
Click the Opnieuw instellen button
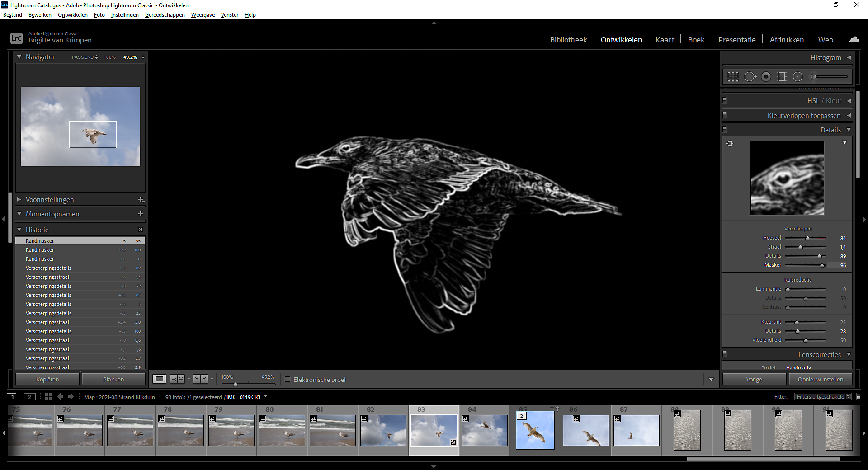820,380
